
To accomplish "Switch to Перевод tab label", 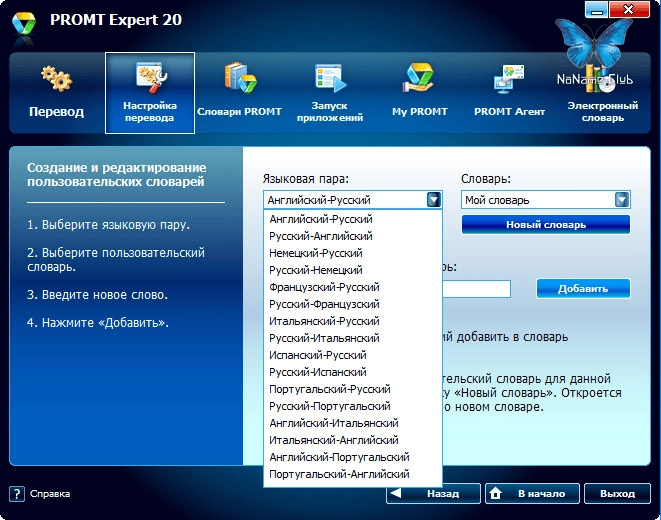I will point(56,112).
